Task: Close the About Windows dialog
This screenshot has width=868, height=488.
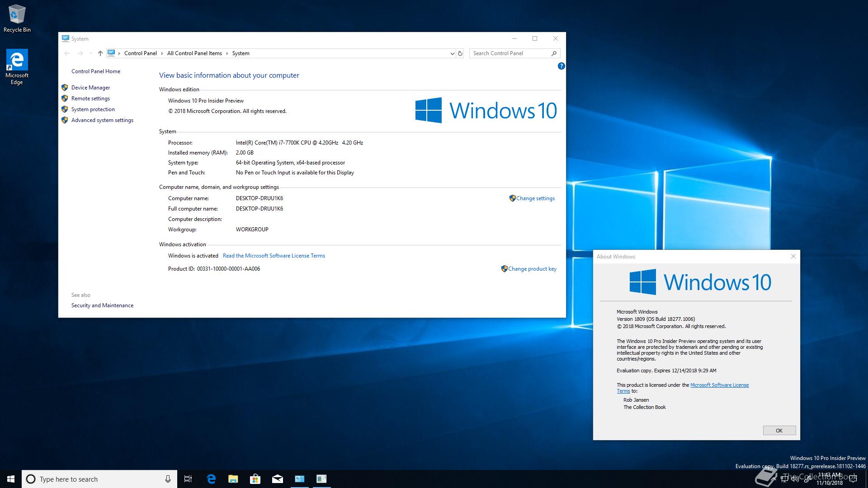Action: (793, 256)
